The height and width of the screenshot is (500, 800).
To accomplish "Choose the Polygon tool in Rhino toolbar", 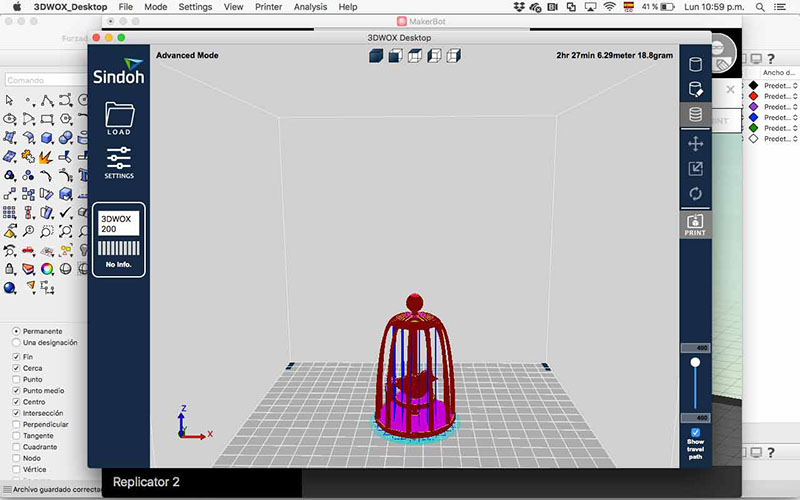I will coord(66,119).
